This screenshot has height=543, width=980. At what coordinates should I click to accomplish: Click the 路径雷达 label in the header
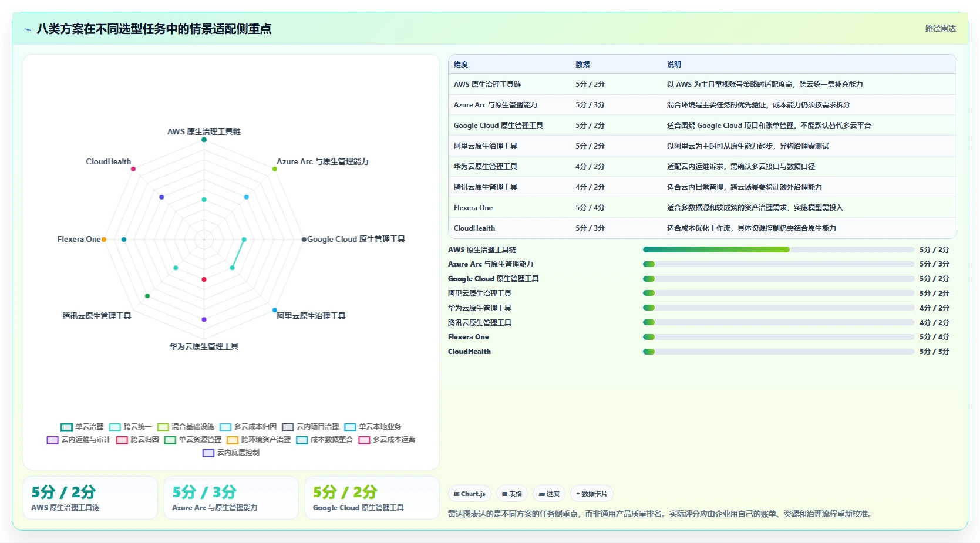tap(940, 28)
